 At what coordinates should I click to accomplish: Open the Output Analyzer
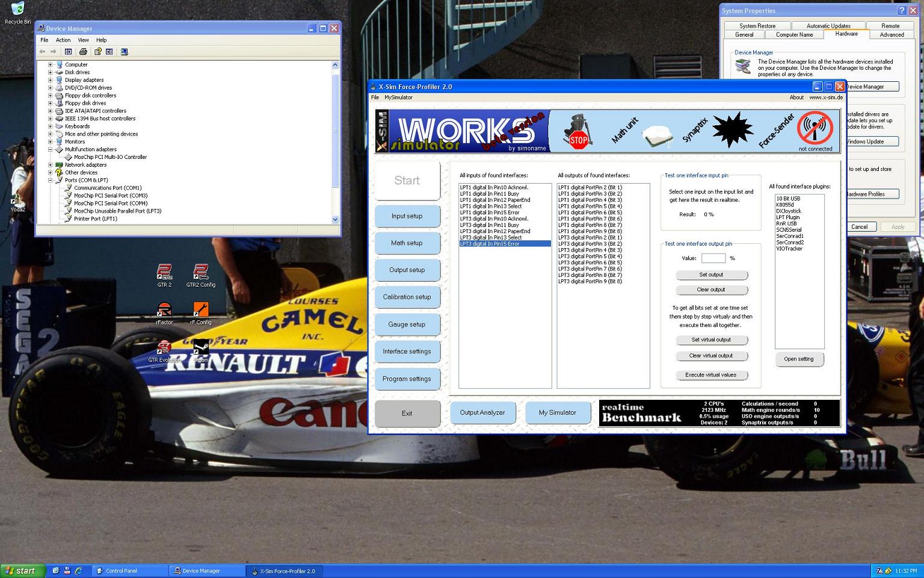[482, 413]
